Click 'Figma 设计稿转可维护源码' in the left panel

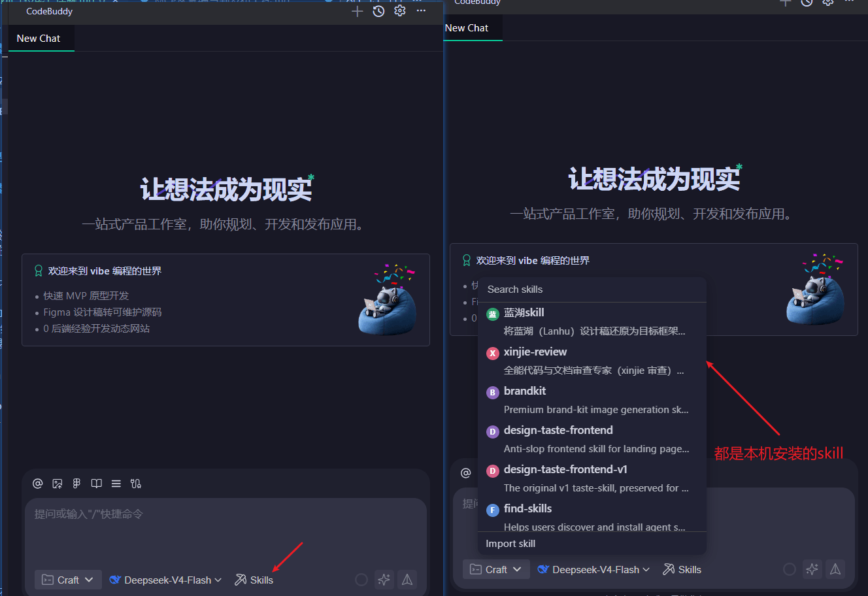coord(103,312)
